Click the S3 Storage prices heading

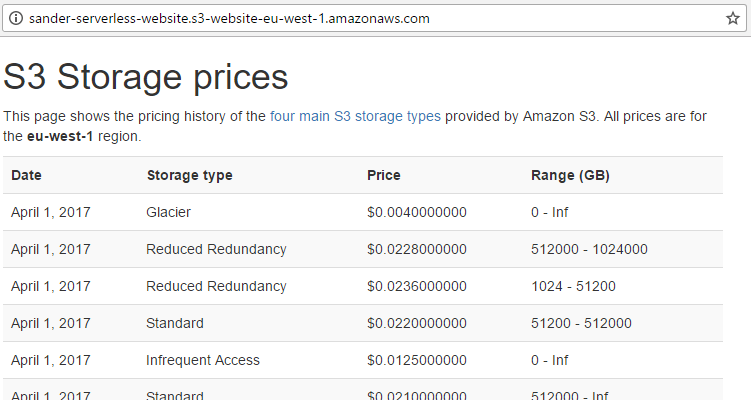[146, 77]
